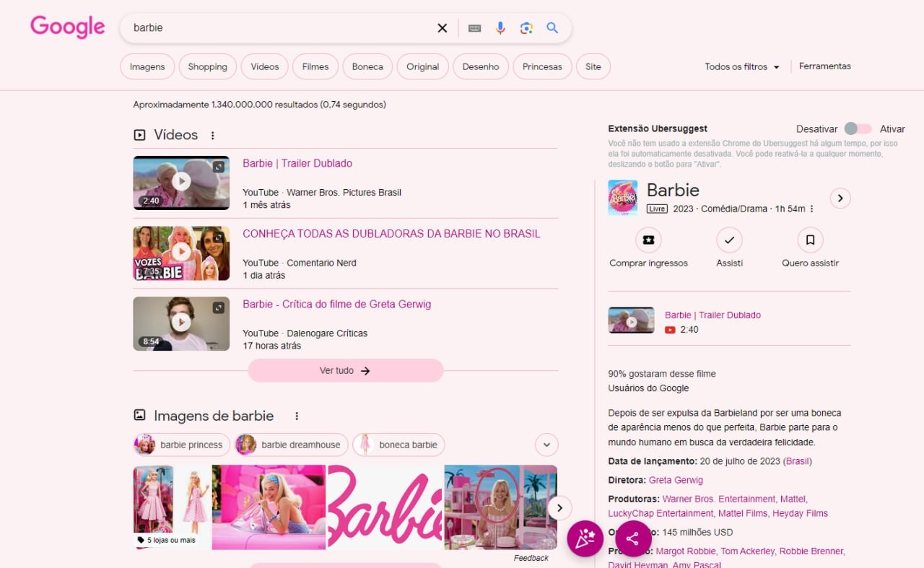Open the Barbie logo image result
This screenshot has height=568, width=924.
point(385,507)
